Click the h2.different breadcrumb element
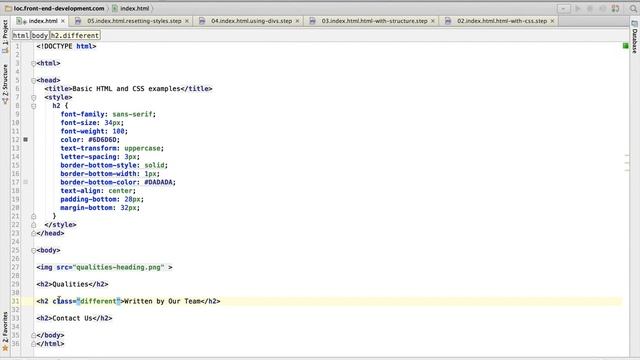 point(75,36)
